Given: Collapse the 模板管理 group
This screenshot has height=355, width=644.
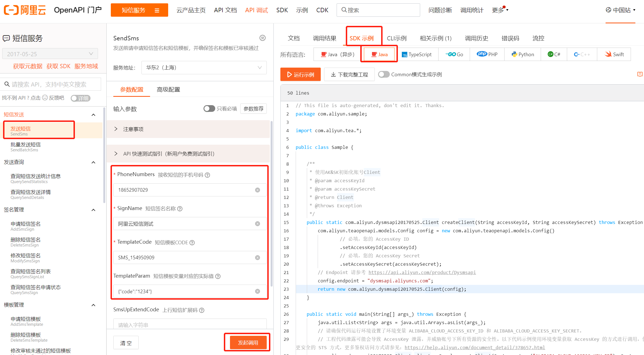Looking at the screenshot, I should (94, 305).
